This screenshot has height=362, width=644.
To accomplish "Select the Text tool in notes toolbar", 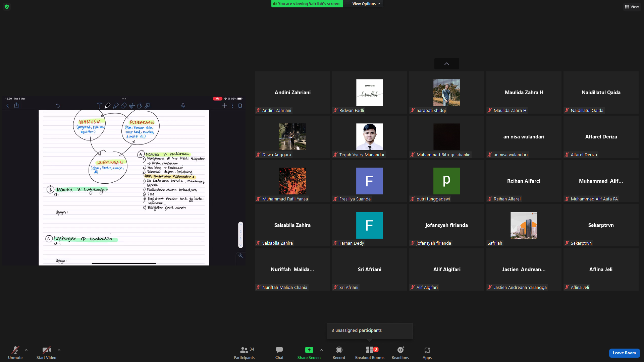I will [x=99, y=106].
